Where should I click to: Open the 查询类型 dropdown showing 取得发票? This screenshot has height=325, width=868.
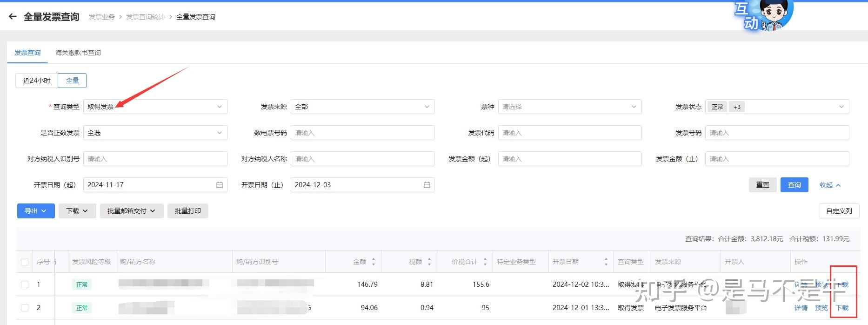point(155,107)
